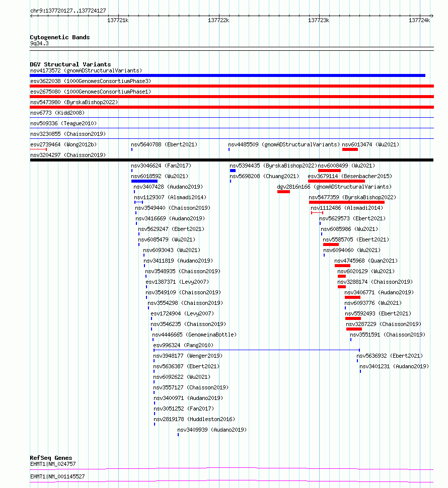
Task: Open nsv3549440 Chaisson2019 variant
Action: [x=173, y=208]
